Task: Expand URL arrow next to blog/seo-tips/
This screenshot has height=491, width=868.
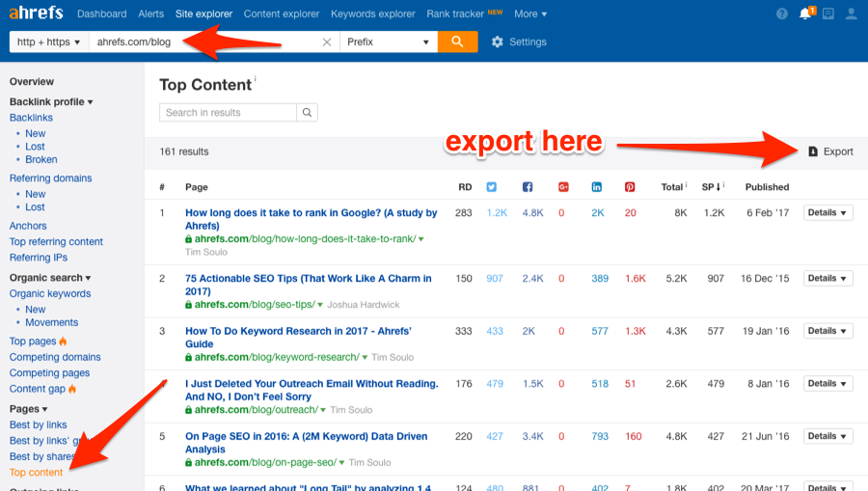Action: coord(320,305)
